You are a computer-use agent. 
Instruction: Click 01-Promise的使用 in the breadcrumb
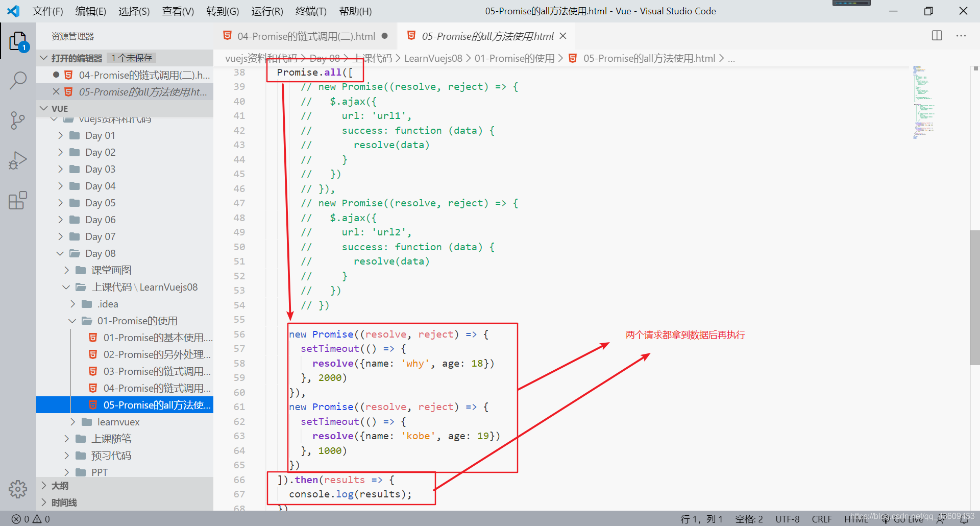pos(514,58)
